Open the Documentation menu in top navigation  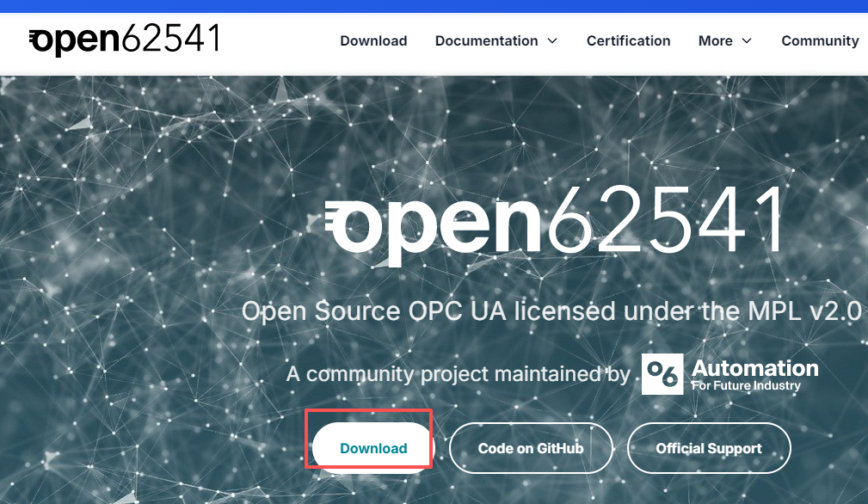tap(487, 41)
